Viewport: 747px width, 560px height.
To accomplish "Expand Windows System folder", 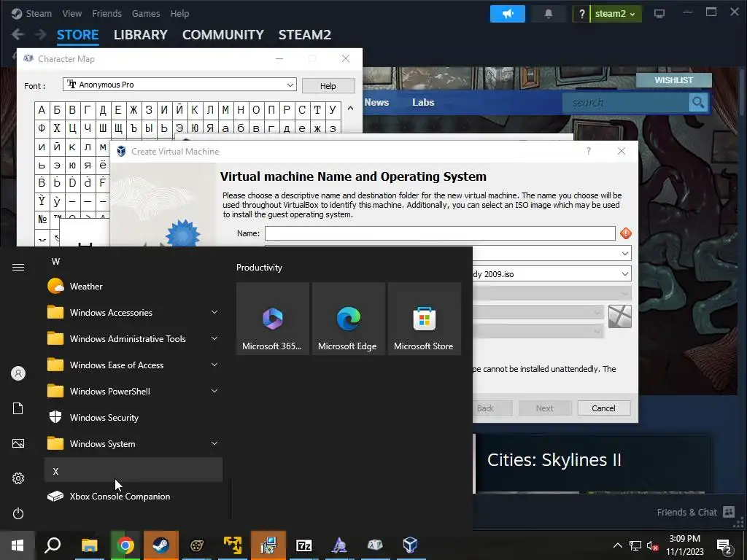I will coord(133,444).
